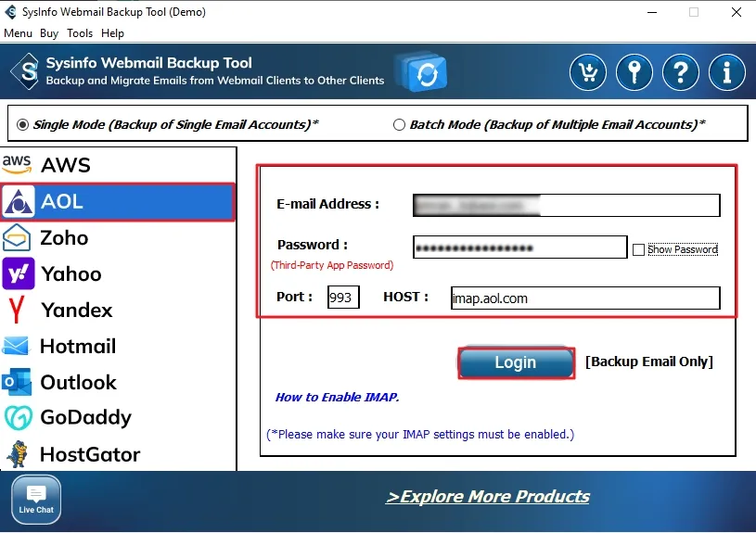
Task: Open the Menu menu
Action: coord(18,33)
